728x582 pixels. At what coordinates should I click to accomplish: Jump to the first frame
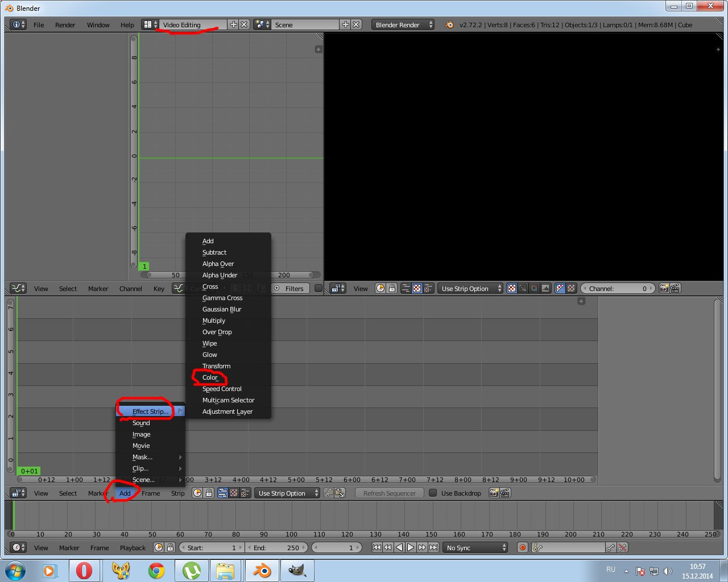377,547
